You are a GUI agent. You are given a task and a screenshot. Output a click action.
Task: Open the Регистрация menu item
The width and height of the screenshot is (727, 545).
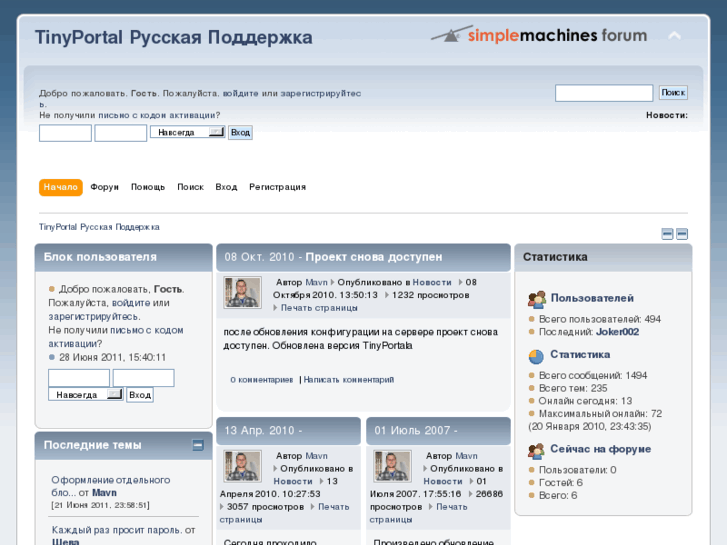click(x=277, y=187)
